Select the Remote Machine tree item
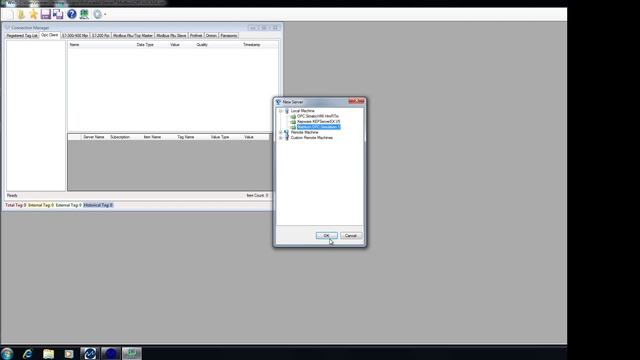The width and height of the screenshot is (640, 360). coord(304,133)
